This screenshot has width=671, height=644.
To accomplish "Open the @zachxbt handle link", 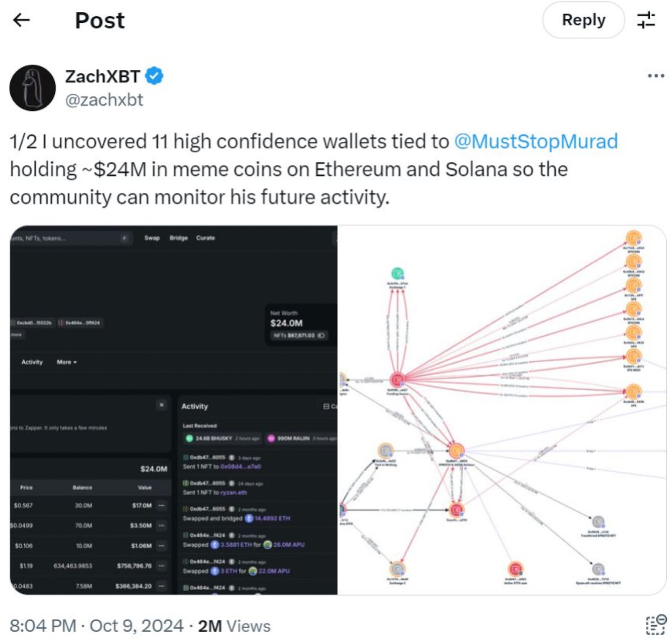I will pyautogui.click(x=104, y=100).
